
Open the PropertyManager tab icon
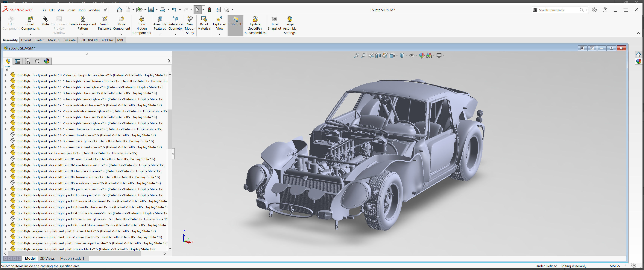click(x=17, y=61)
